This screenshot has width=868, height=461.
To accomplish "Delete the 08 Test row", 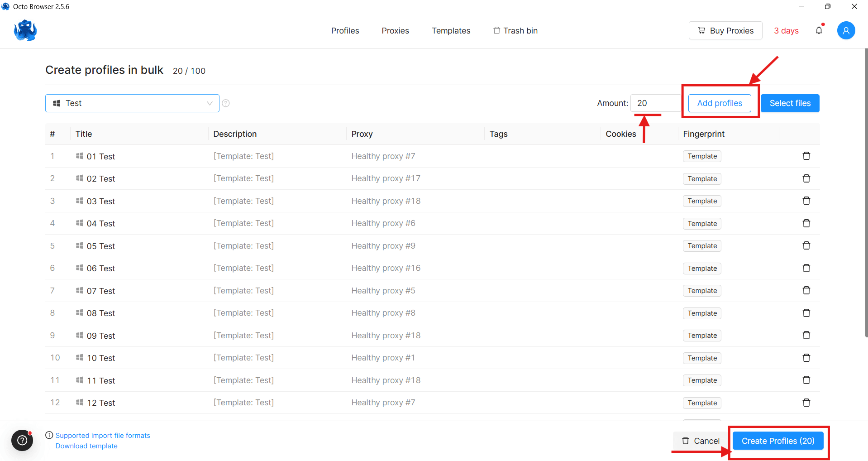I will point(806,313).
